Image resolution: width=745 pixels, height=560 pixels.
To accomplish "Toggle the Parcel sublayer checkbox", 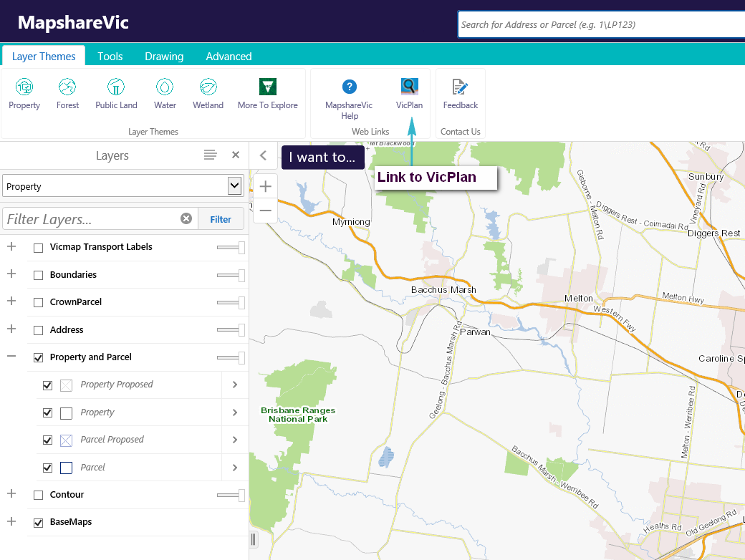I will [47, 468].
